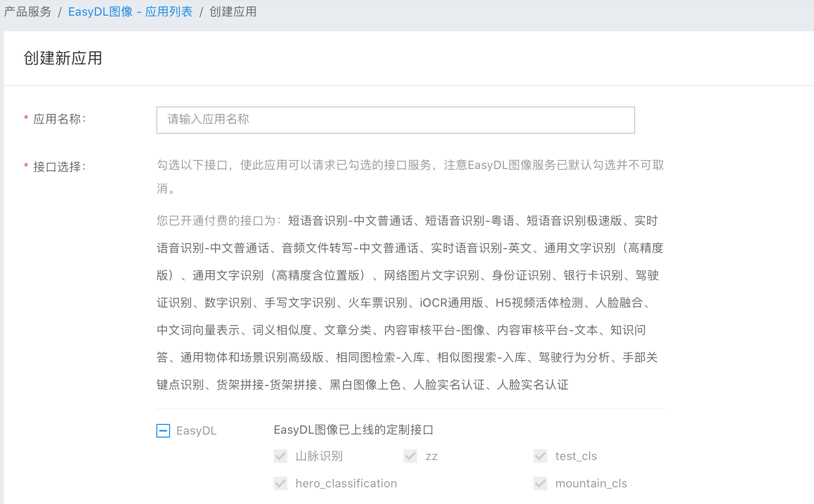This screenshot has height=504, width=814.
Task: Click the hero_classification label text
Action: [x=346, y=483]
